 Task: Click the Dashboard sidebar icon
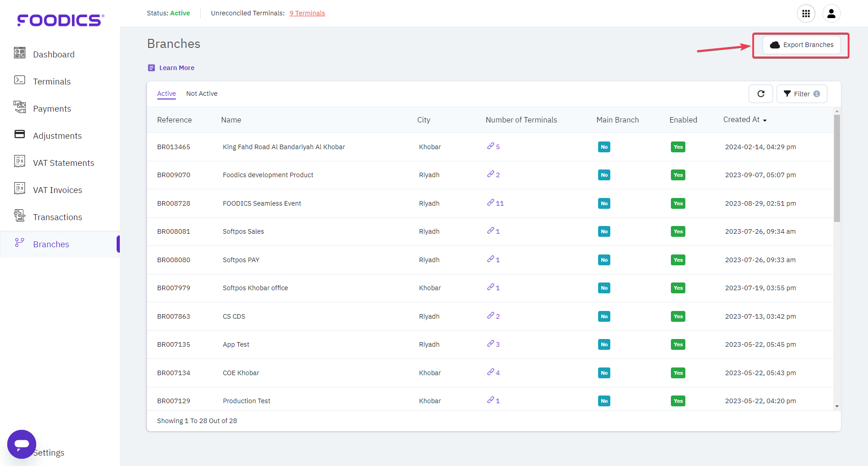(x=19, y=53)
